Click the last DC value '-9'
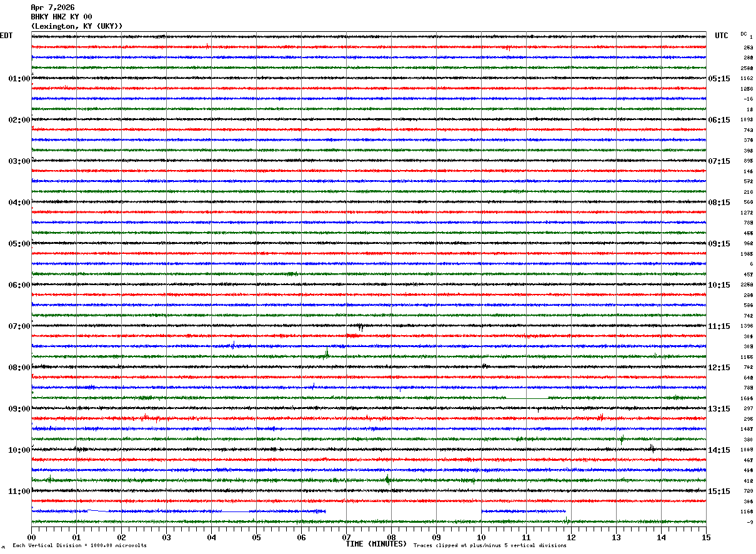Screen dimensions: 756x554 (x=750, y=522)
